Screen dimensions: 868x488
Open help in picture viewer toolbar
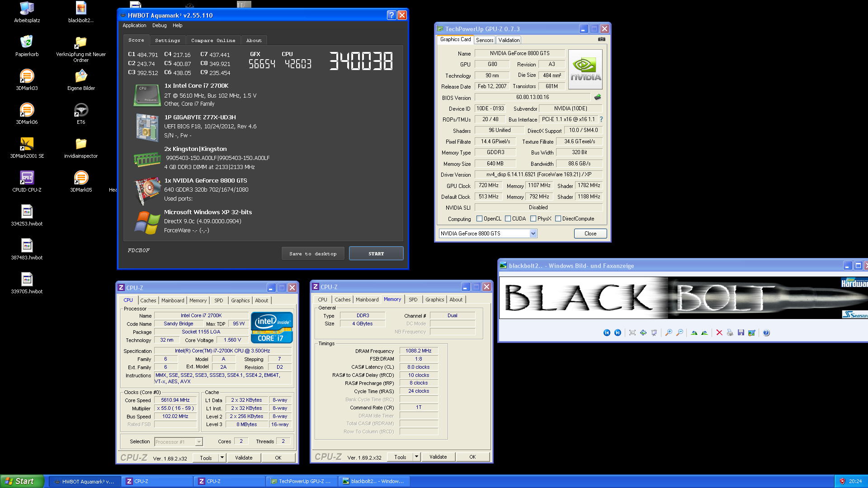click(x=766, y=333)
